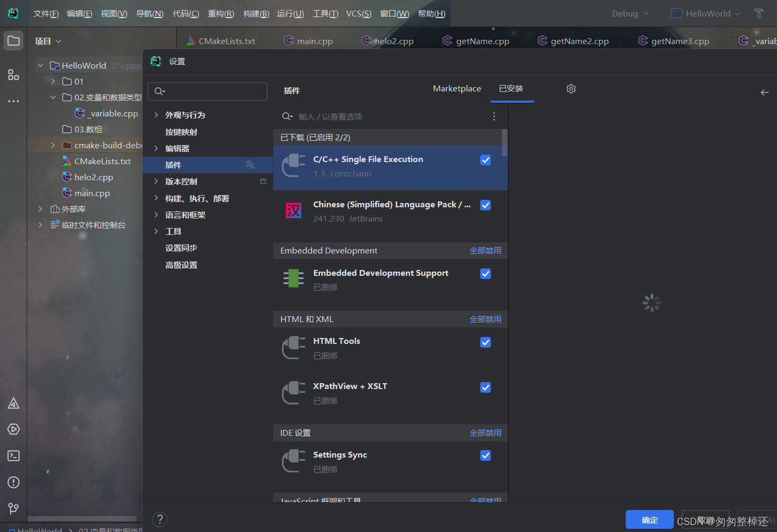Click the CMakeLists.txt file icon in project tree
The height and width of the screenshot is (532, 777).
click(x=67, y=161)
